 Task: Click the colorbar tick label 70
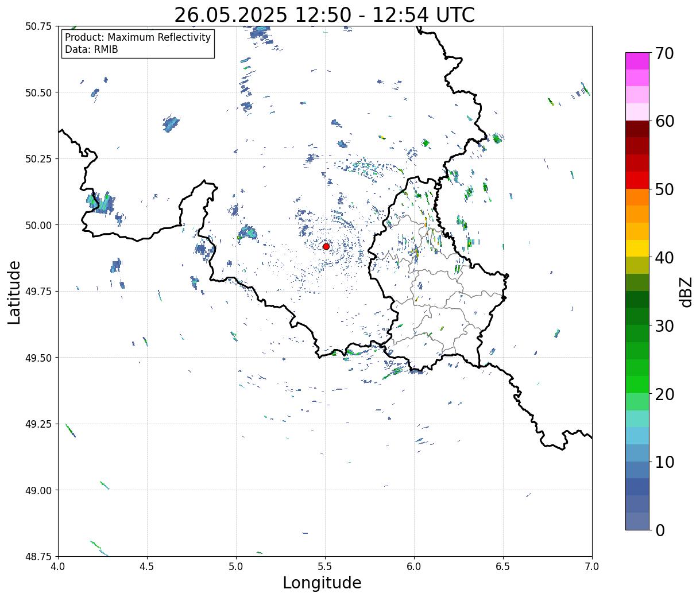click(665, 53)
